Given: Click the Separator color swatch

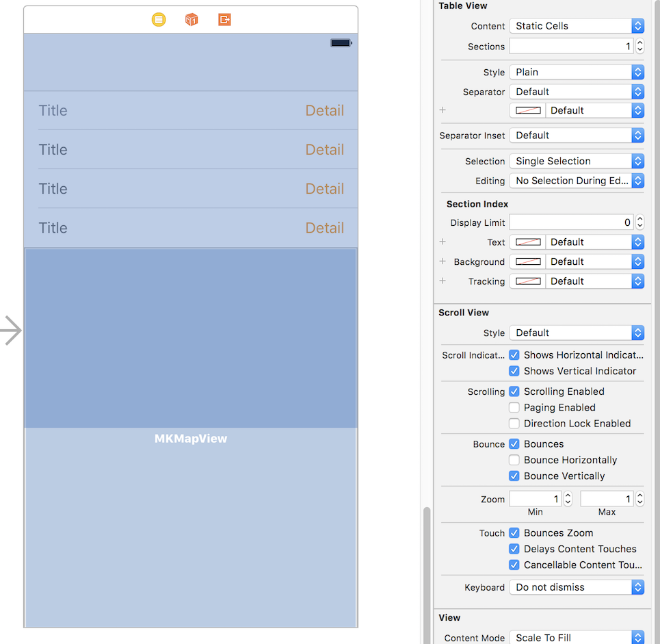Looking at the screenshot, I should coord(527,110).
